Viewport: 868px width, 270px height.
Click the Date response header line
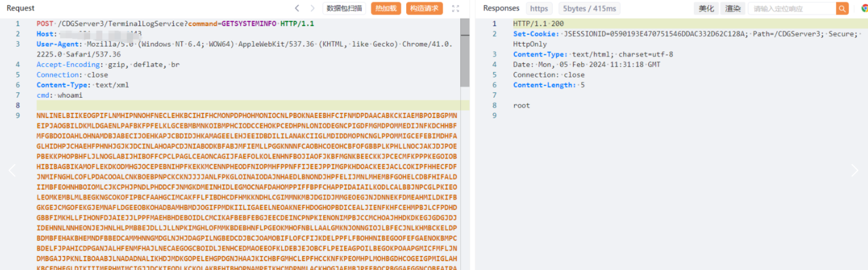(x=587, y=64)
